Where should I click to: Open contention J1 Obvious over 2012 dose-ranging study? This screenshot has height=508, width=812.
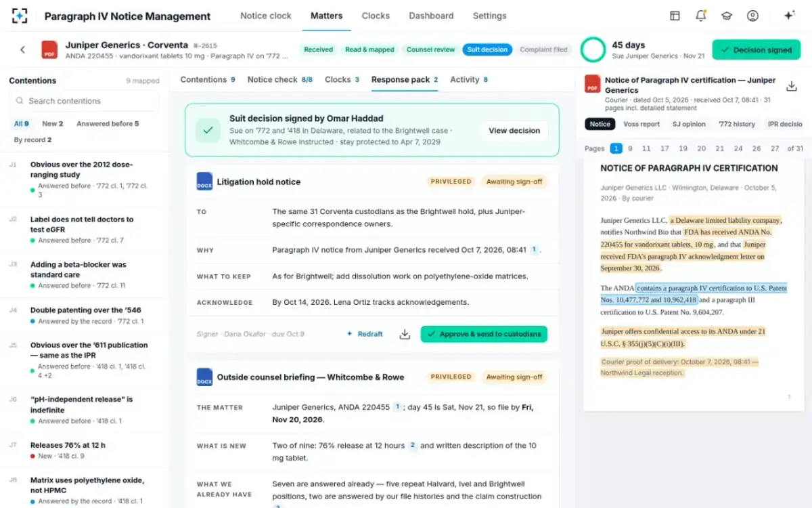click(85, 179)
